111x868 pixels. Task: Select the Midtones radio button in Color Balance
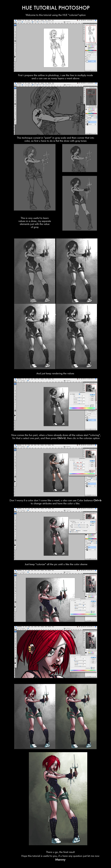77,531
